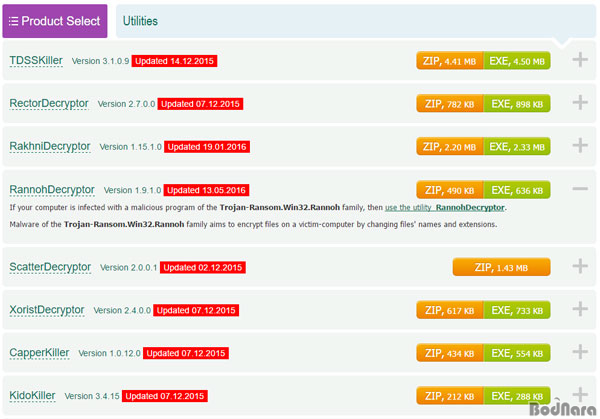The width and height of the screenshot is (600, 419).
Task: Open the RakhniDecryptor utility link
Action: pos(50,146)
